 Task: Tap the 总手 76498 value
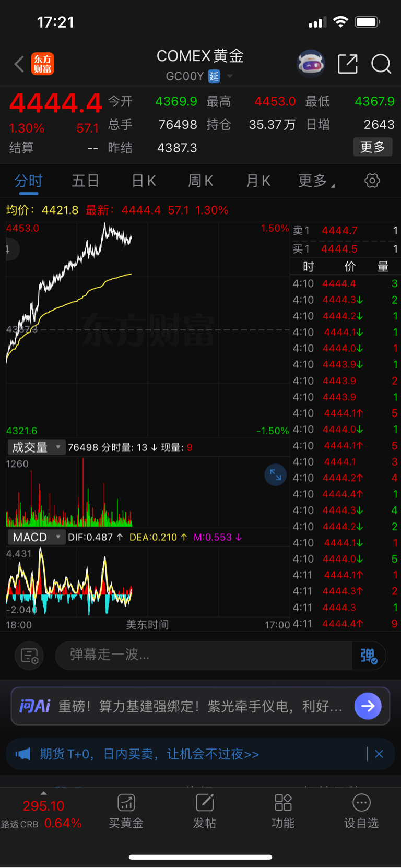[x=178, y=125]
